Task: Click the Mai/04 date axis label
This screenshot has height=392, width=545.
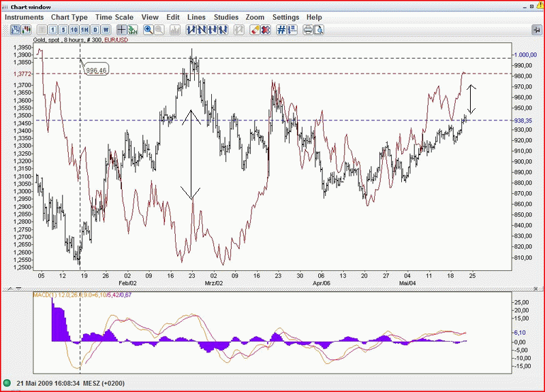Action: coord(407,283)
